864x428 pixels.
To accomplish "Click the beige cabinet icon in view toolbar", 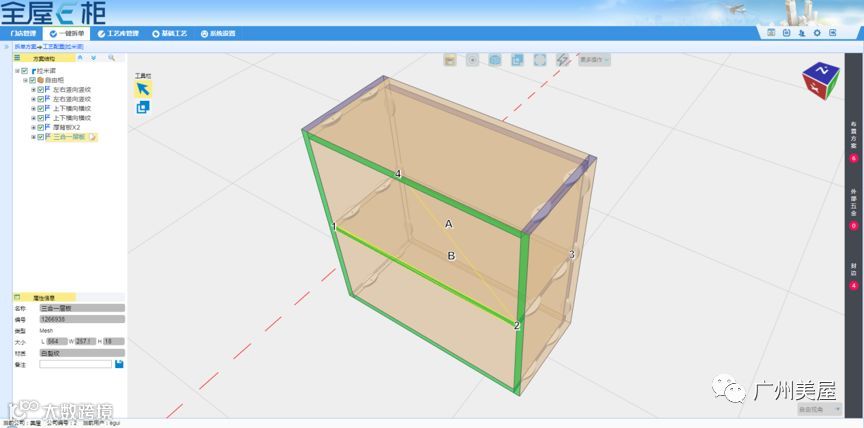I will [x=450, y=60].
